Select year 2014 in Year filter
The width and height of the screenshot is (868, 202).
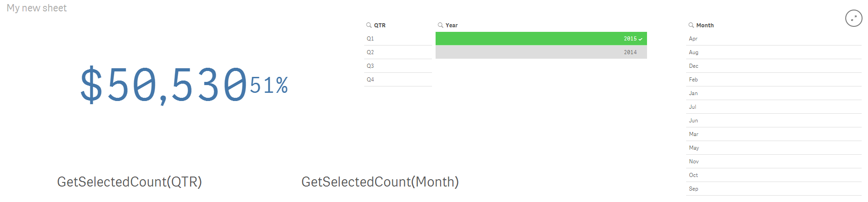[541, 52]
